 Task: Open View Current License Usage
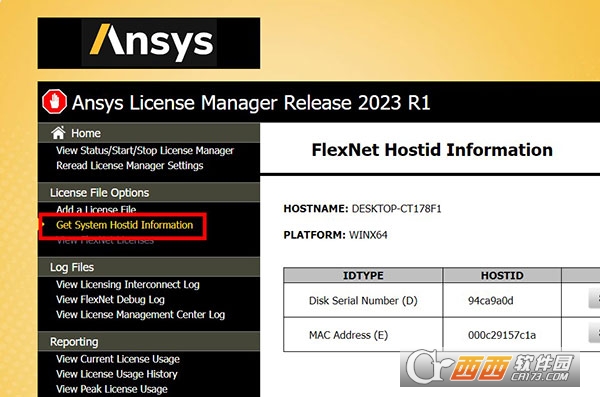[118, 359]
